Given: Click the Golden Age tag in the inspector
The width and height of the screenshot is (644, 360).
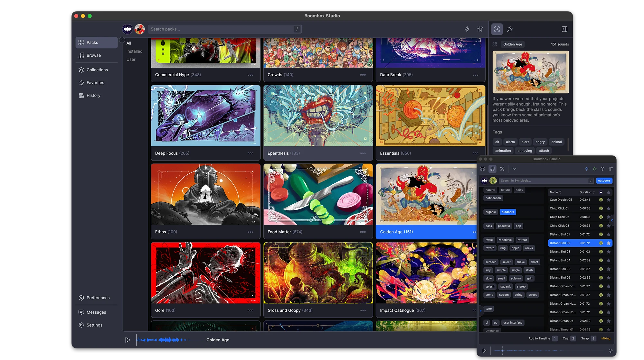Looking at the screenshot, I should tap(512, 44).
